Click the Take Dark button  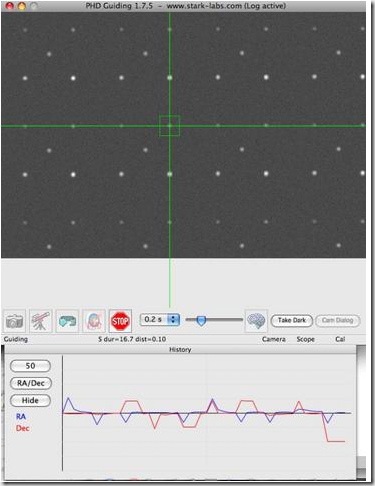(292, 320)
